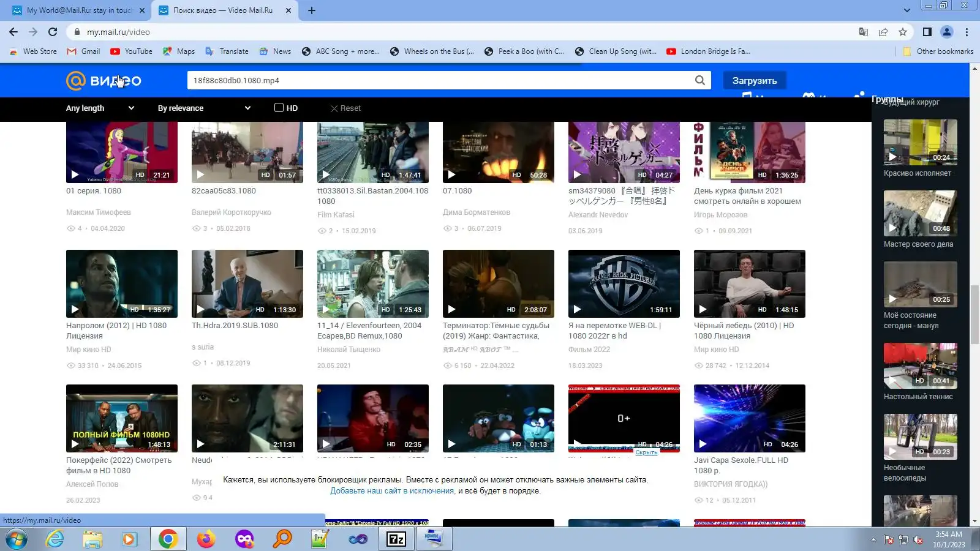Open the taskbar clock and date
The width and height of the screenshot is (980, 551).
coord(949,539)
